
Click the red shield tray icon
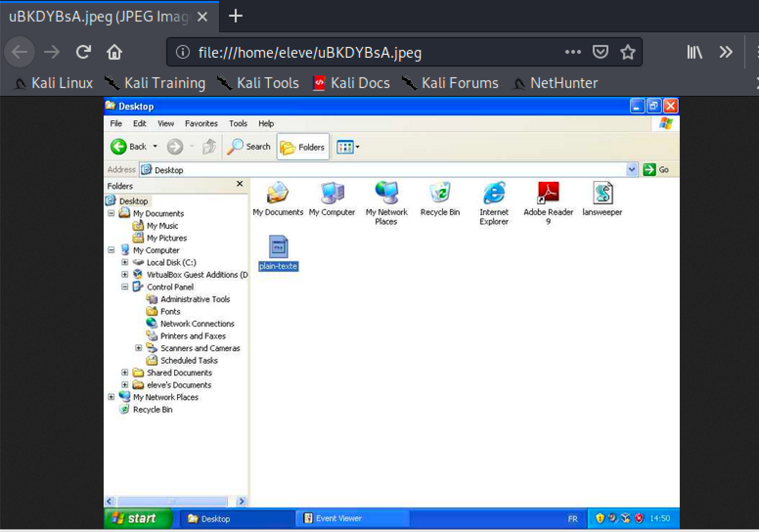tap(639, 518)
